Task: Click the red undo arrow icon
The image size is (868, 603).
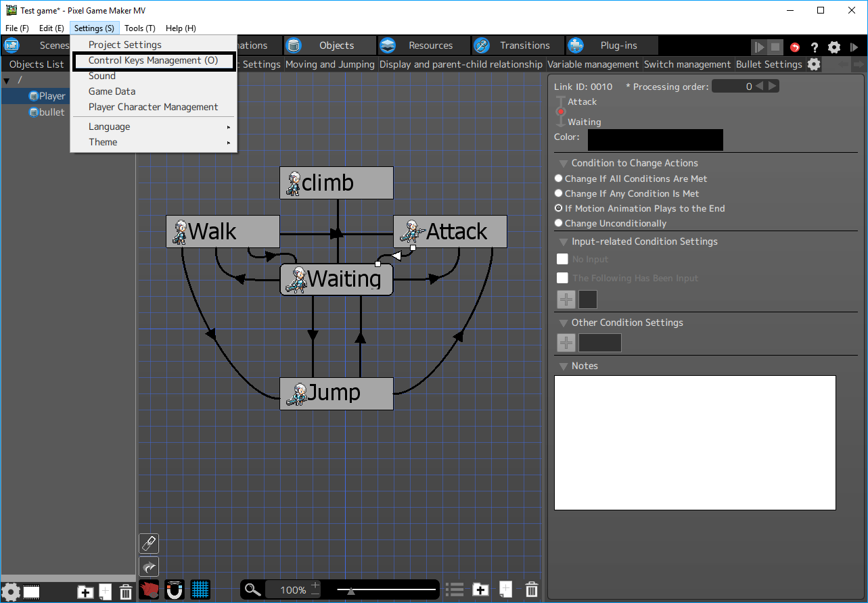Action: (795, 47)
